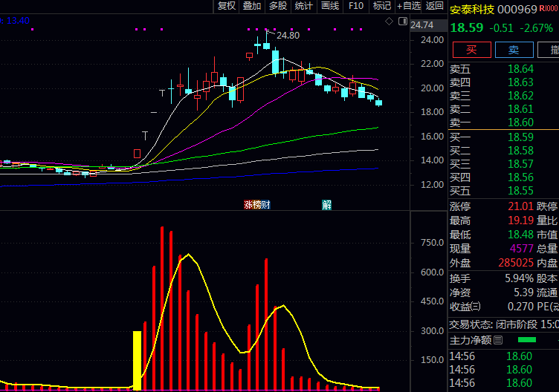Click the 解 marker below the chart
Screen dimensions: 559x392
click(326, 205)
